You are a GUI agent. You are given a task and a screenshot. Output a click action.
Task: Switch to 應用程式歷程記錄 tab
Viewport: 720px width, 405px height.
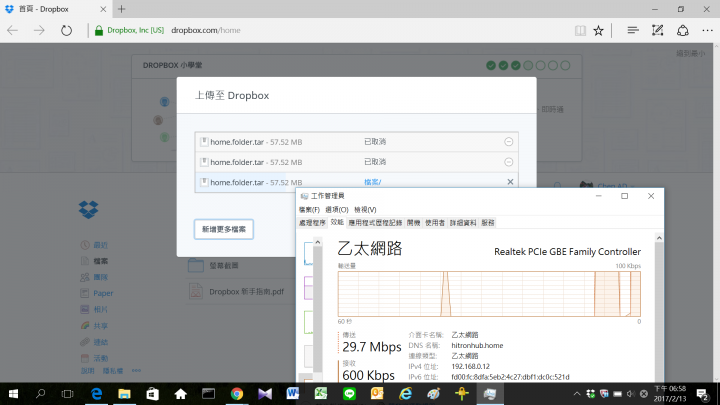[x=375, y=223]
